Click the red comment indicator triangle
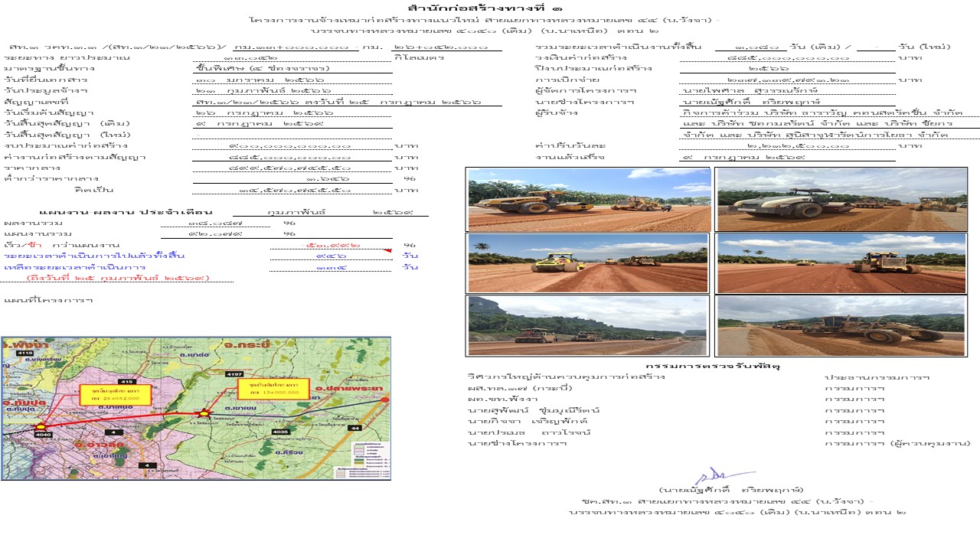 (x=388, y=250)
